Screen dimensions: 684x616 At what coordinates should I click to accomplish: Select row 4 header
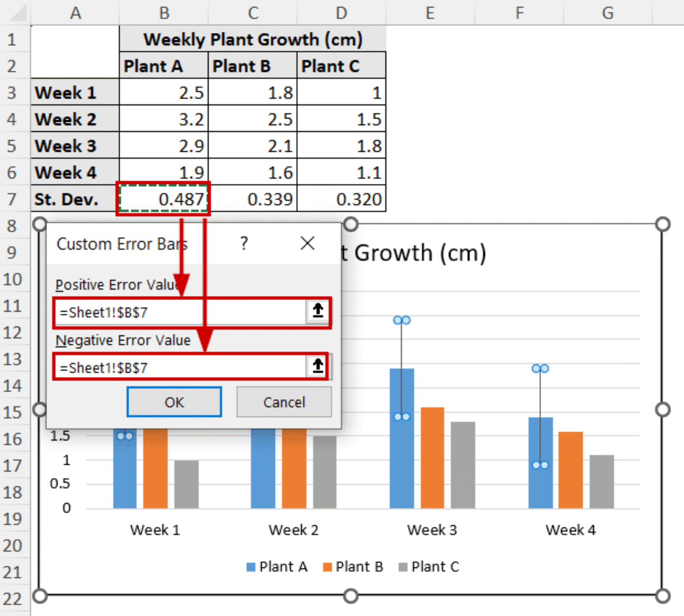click(13, 119)
